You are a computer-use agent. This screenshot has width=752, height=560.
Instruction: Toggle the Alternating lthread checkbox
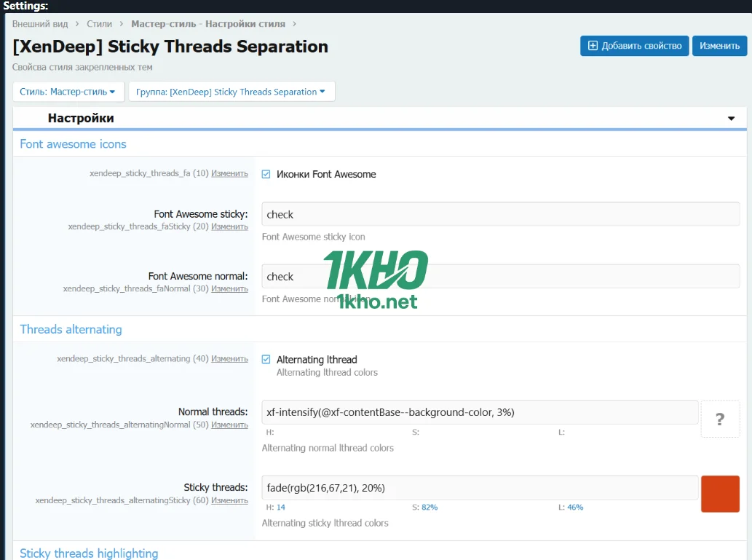click(266, 360)
